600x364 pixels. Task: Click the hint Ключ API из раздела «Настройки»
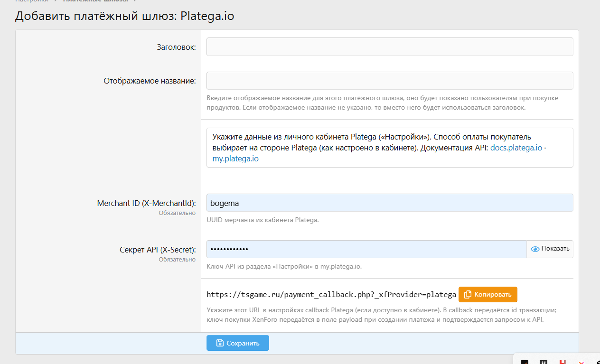coord(284,267)
